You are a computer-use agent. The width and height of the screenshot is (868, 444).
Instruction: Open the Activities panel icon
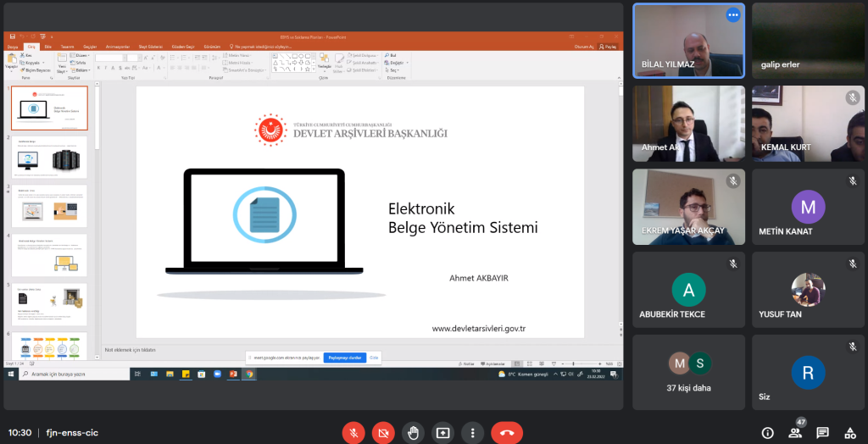point(849,433)
